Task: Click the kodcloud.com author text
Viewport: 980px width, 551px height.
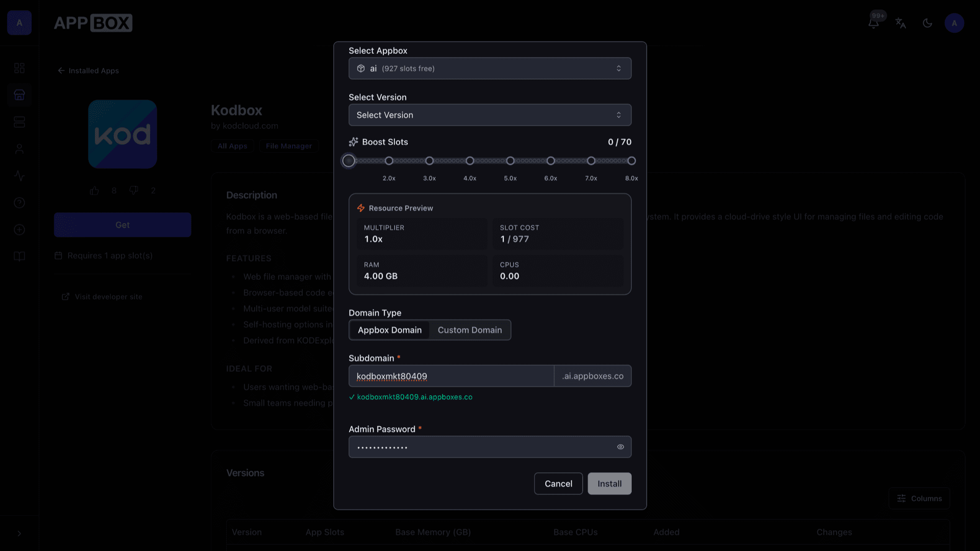Action: [250, 126]
